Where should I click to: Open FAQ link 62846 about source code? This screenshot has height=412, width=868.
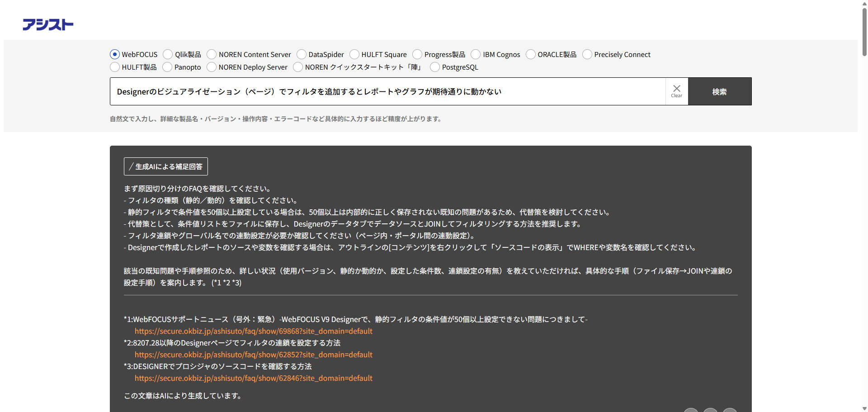tap(254, 378)
